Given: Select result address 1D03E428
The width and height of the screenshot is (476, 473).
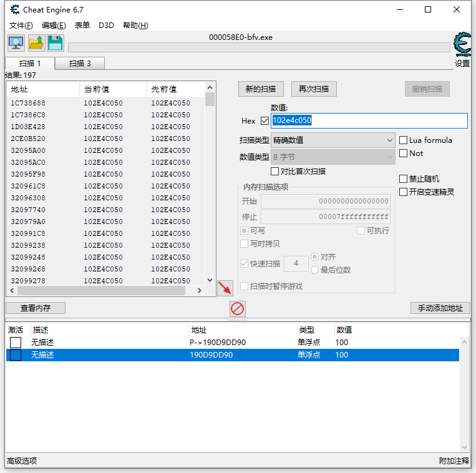Looking at the screenshot, I should coord(28,127).
